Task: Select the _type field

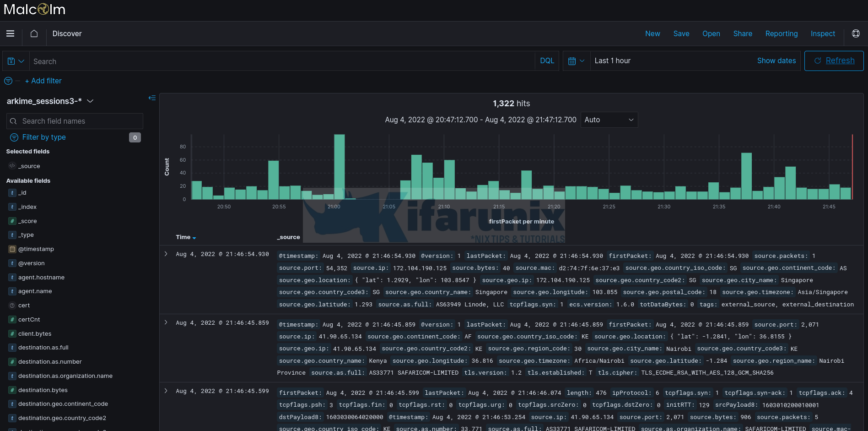Action: point(26,235)
